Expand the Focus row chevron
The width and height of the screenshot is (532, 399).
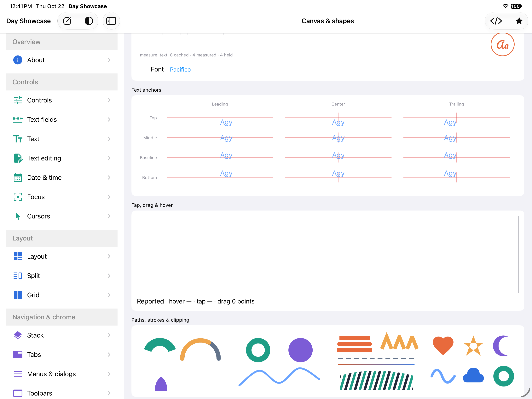coord(109,197)
